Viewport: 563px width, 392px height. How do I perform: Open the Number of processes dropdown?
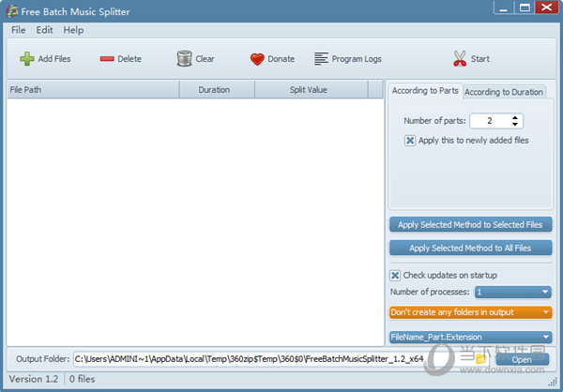click(512, 292)
